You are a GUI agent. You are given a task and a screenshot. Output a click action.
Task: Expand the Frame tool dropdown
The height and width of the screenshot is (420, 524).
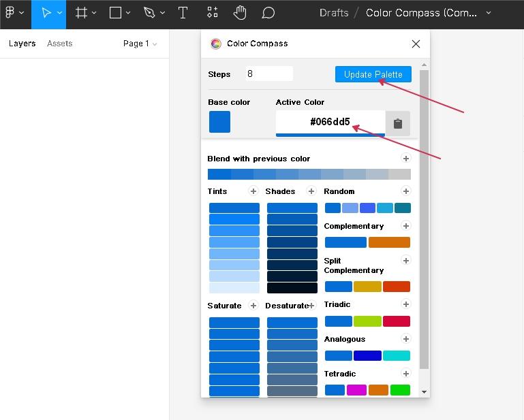94,13
